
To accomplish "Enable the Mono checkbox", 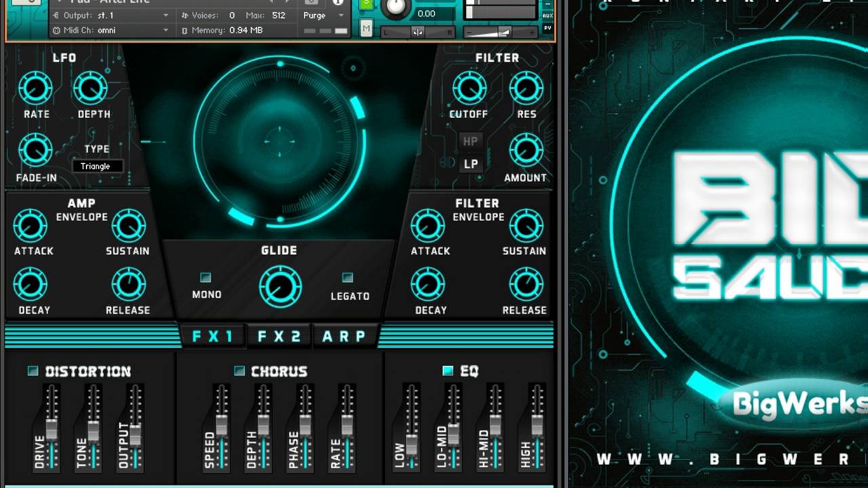I will [x=205, y=277].
